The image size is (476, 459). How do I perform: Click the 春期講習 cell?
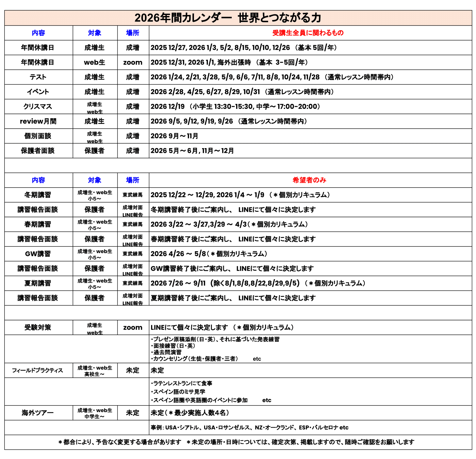tap(38, 224)
